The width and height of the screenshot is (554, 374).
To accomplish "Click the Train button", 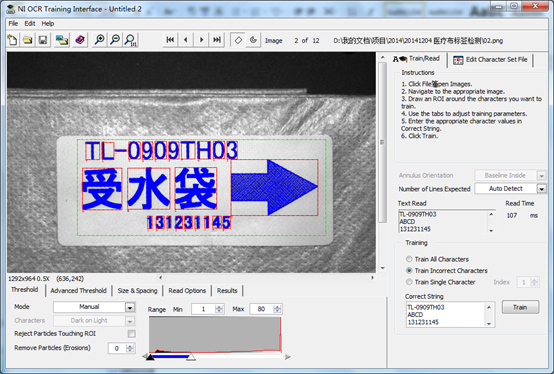I will click(520, 307).
